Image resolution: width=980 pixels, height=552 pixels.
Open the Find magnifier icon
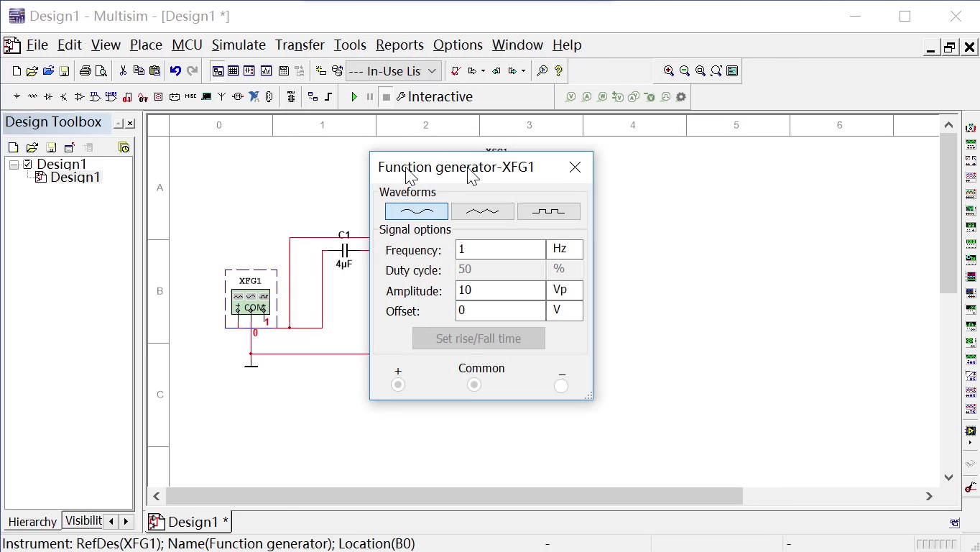[x=542, y=71]
